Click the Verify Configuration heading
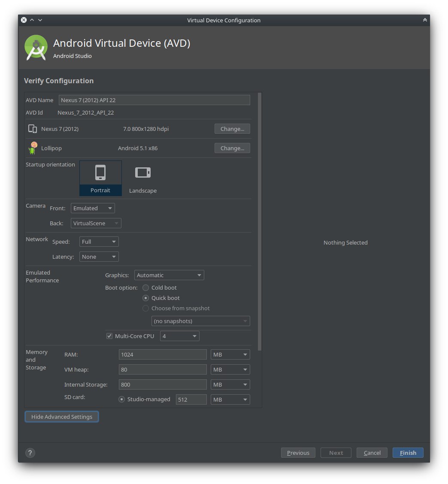The height and width of the screenshot is (484, 448). [x=59, y=81]
